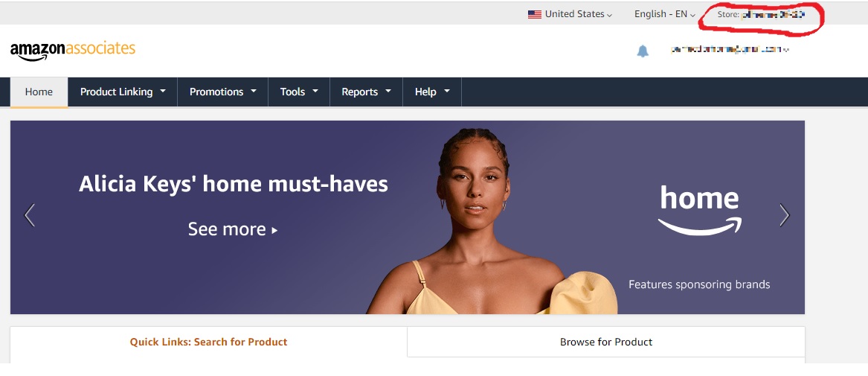
Task: Open the United States country dropdown
Action: pos(570,14)
